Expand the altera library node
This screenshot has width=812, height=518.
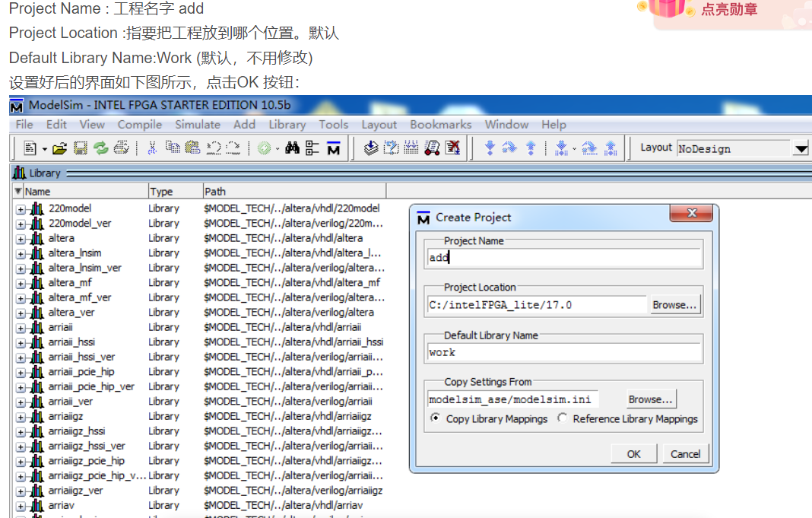click(21, 239)
